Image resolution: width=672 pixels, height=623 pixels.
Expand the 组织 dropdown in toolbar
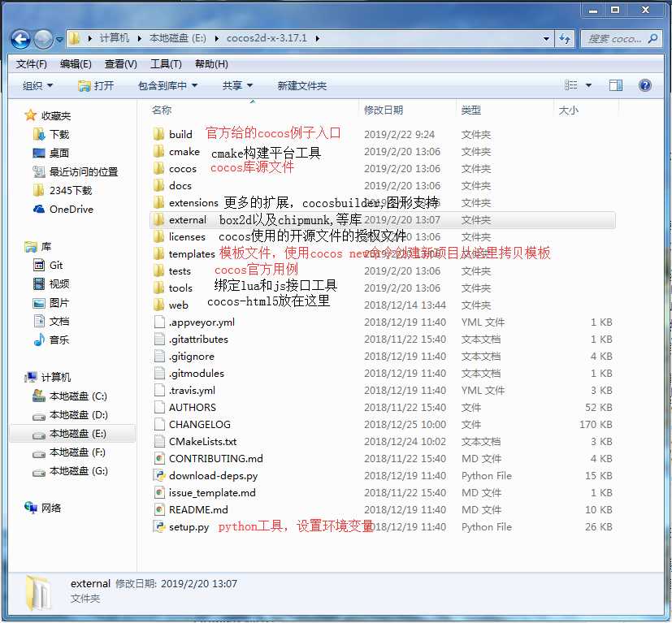[x=37, y=86]
